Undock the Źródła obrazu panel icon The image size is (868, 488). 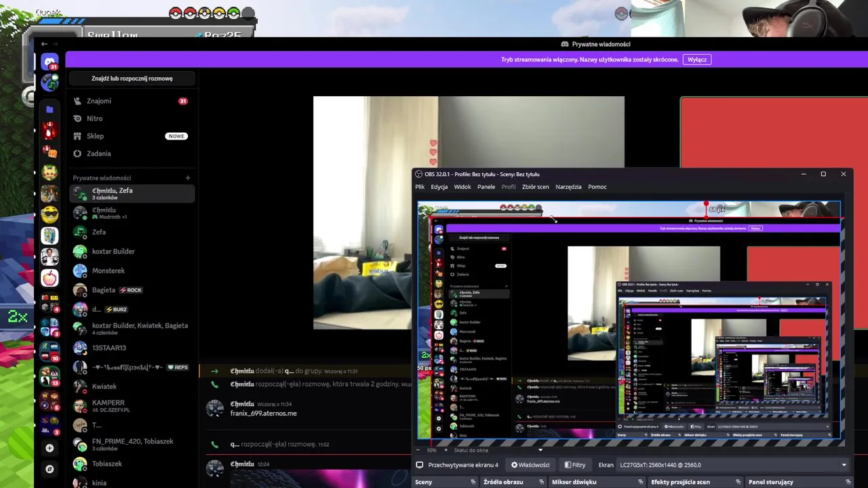pos(541,482)
